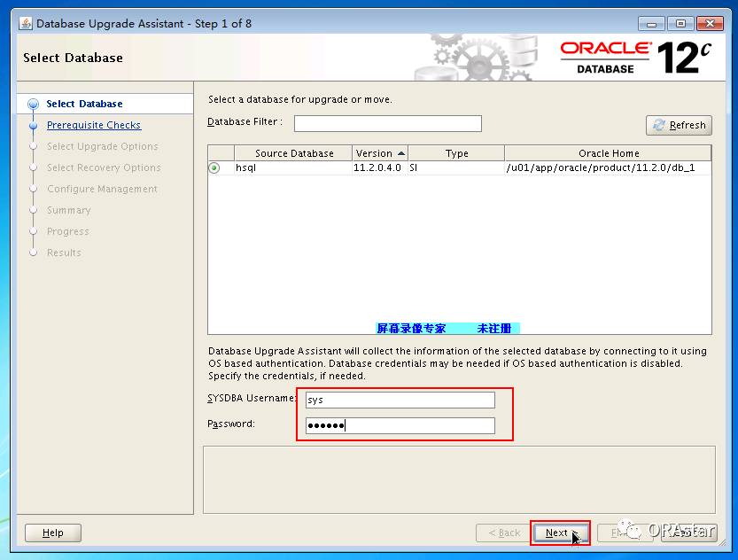Close the Database Upgrade Assistant window
Viewport: 738px width, 560px height.
[x=710, y=23]
